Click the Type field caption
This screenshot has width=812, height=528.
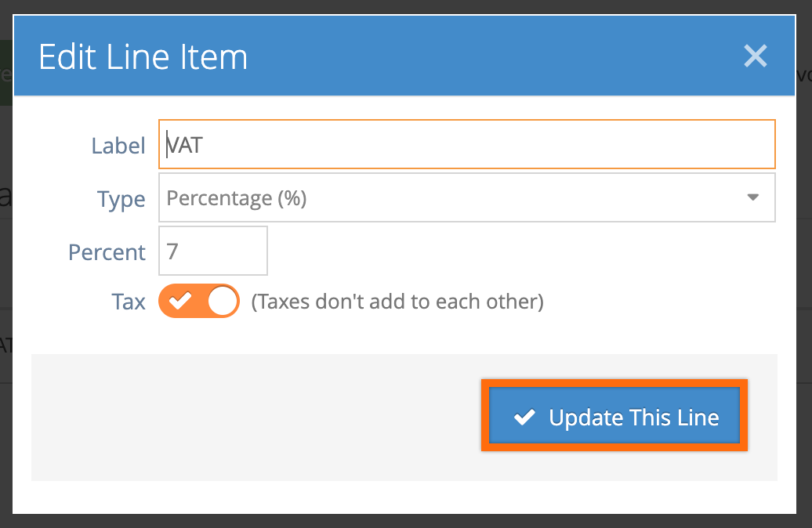click(121, 199)
